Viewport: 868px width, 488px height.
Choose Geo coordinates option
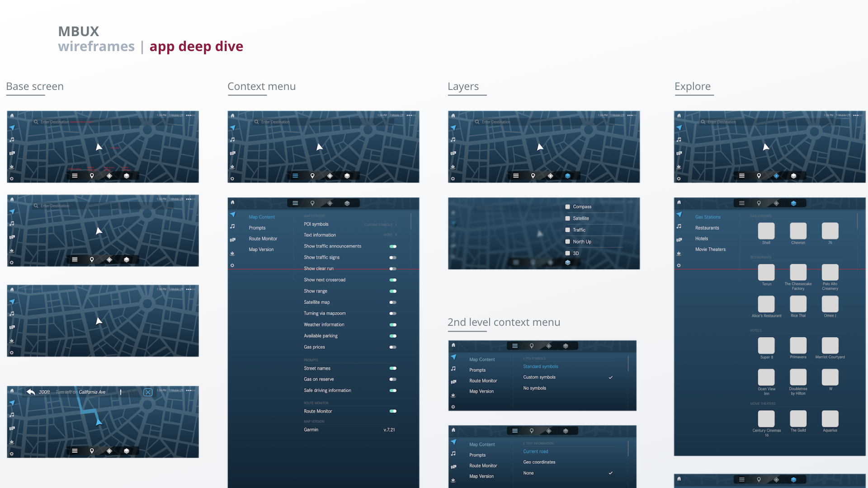click(539, 462)
